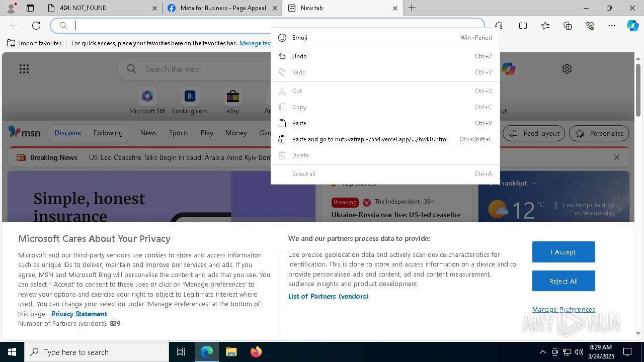
Task: Click the I Accept button
Action: tap(563, 252)
